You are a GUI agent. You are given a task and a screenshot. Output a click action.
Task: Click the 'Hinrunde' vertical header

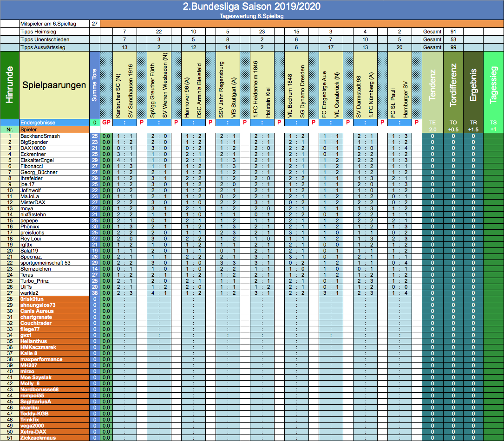coord(10,85)
